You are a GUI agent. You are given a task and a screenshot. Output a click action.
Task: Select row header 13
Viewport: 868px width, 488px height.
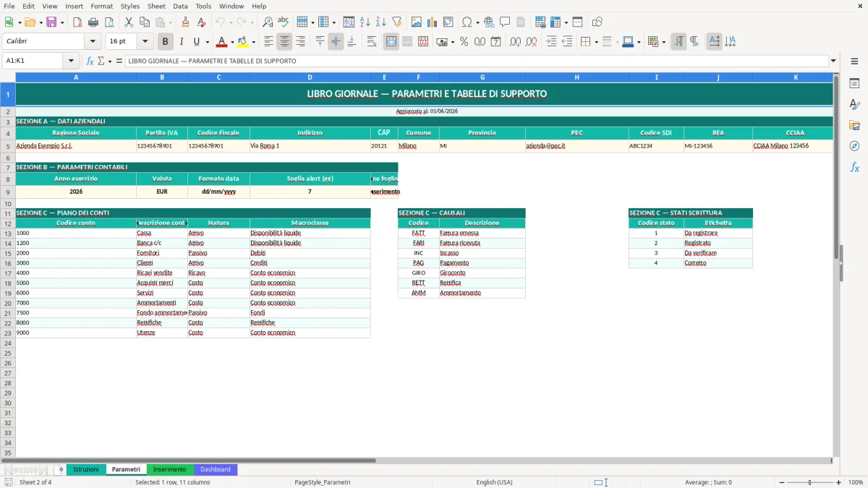tap(8, 234)
